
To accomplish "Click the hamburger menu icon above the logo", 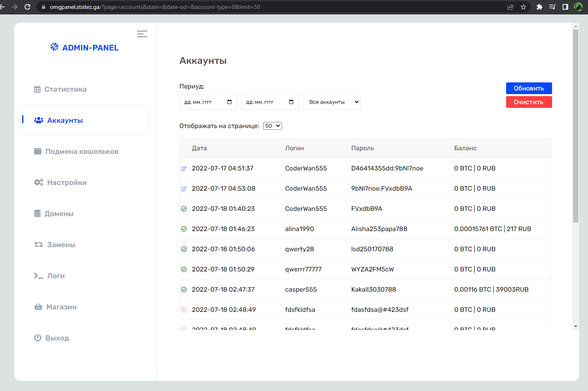I will pyautogui.click(x=142, y=34).
